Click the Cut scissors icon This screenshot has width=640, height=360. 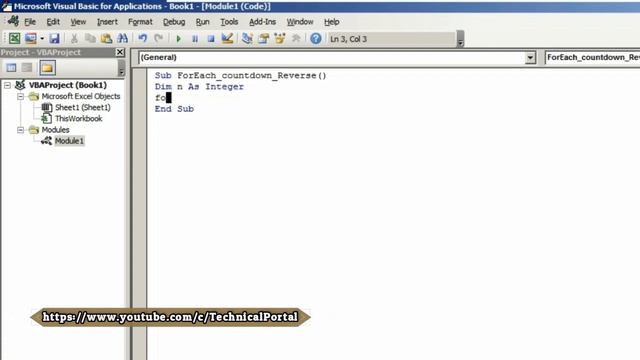click(x=74, y=39)
